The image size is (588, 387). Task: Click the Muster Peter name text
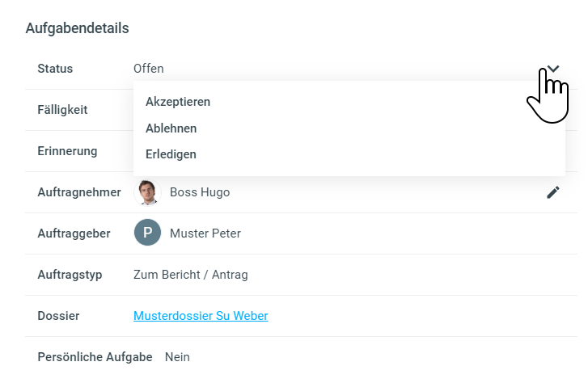pos(205,233)
